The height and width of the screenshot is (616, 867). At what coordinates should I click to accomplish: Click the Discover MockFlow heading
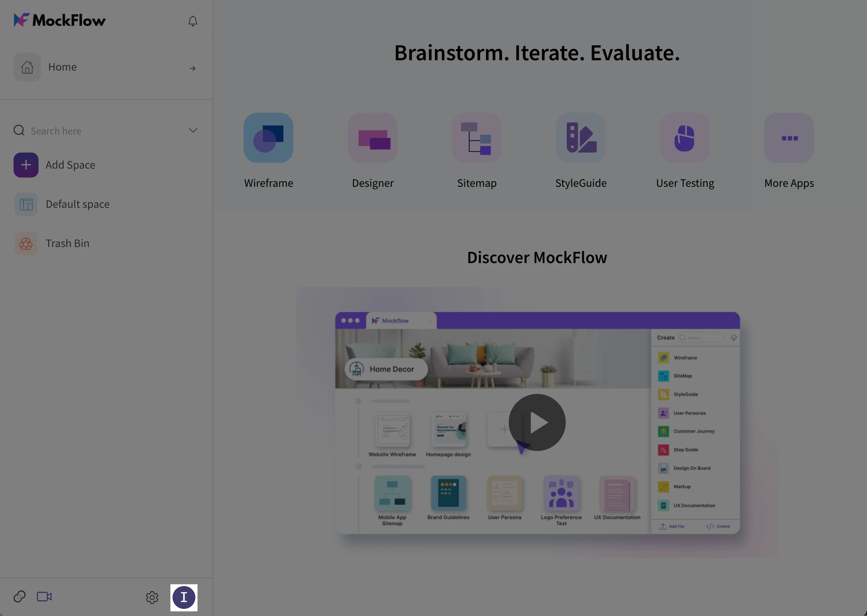537,257
